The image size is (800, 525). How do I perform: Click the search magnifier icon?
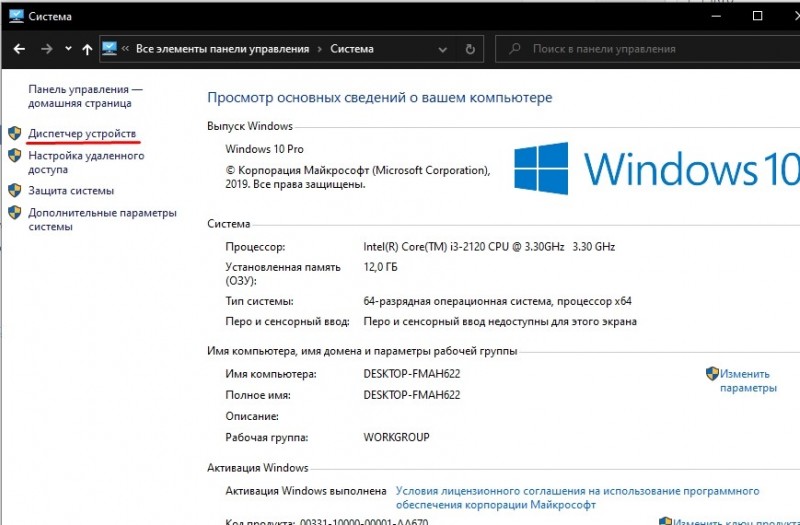point(515,49)
